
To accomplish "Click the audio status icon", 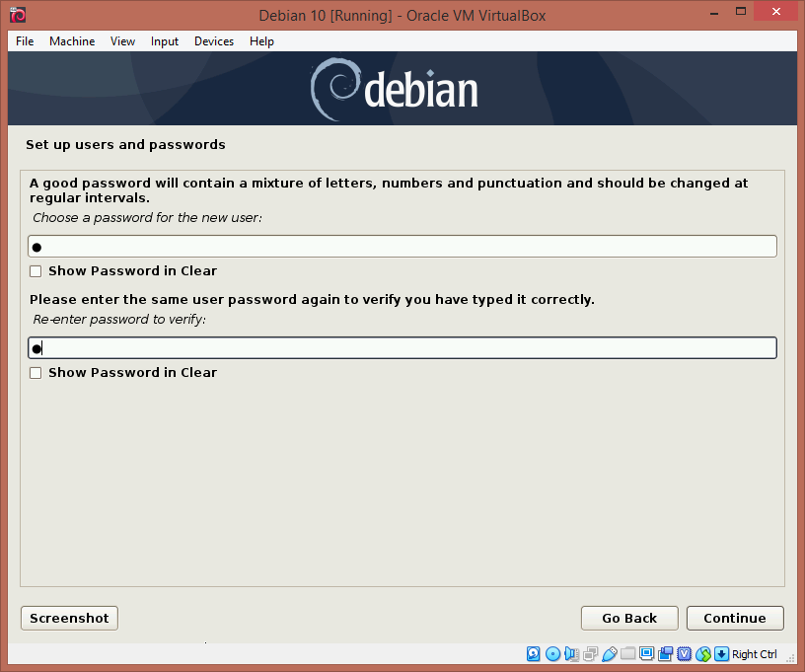I will tap(571, 653).
